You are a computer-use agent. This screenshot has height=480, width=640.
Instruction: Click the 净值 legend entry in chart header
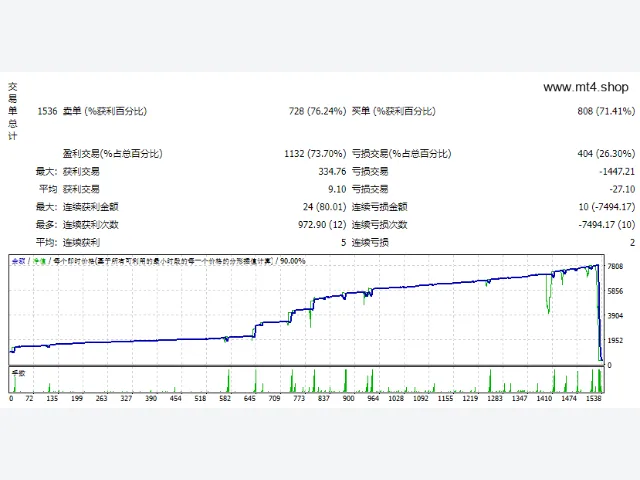tap(40, 261)
